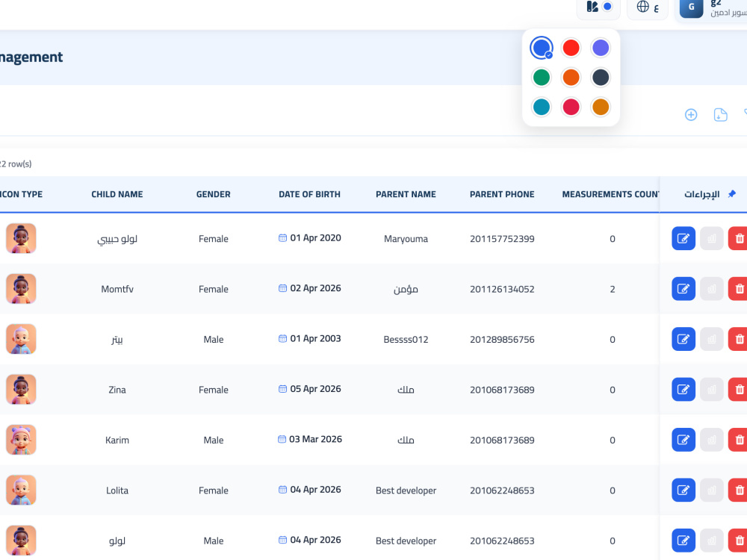Select the purple theme color swatch
The height and width of the screenshot is (560, 747).
coord(601,48)
